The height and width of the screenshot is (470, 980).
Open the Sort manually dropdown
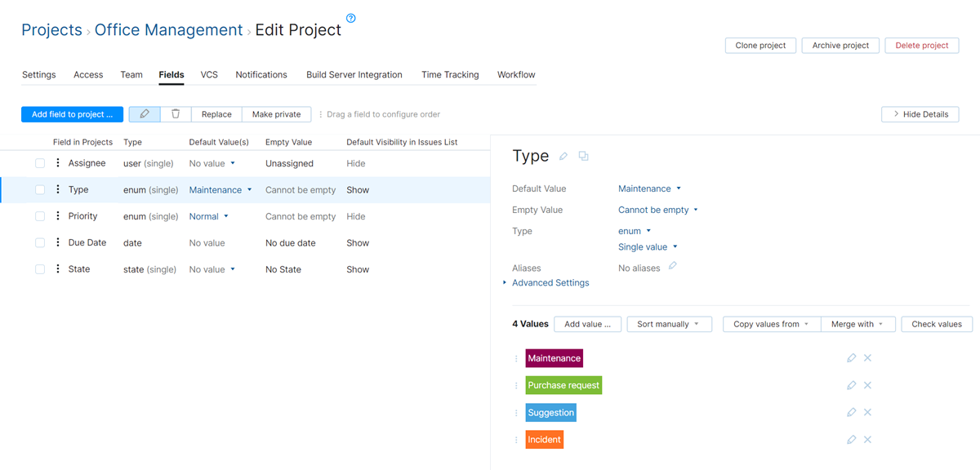point(668,324)
